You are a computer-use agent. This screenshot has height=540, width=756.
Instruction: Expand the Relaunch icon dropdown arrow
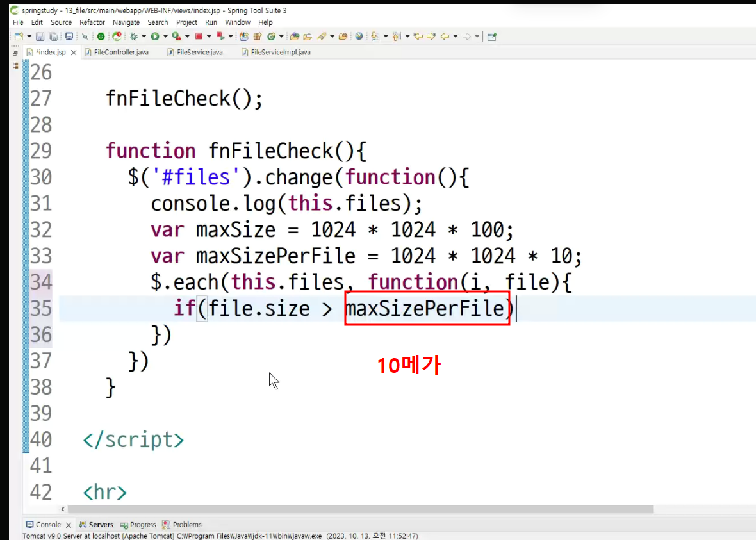coord(231,37)
